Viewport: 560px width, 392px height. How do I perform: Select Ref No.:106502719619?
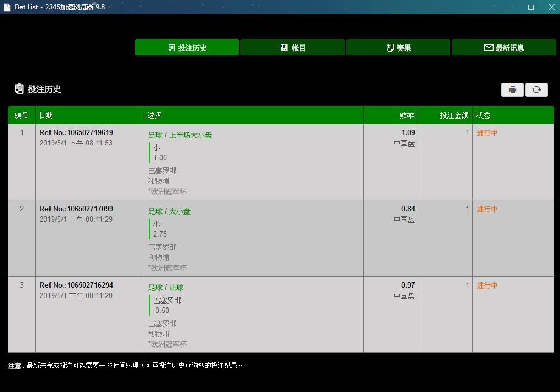coord(76,132)
